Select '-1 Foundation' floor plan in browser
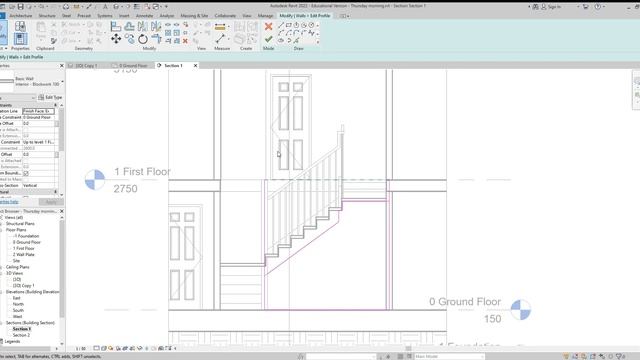 pos(27,236)
